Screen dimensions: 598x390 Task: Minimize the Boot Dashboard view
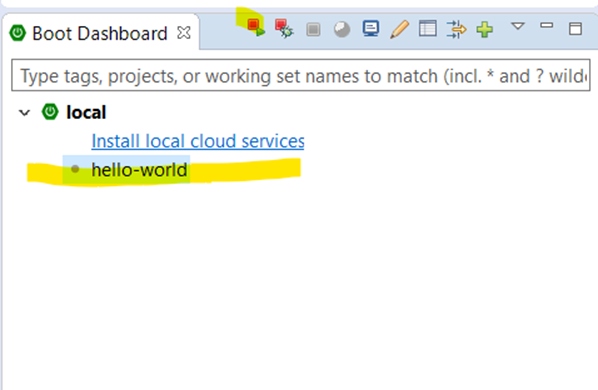547,26
